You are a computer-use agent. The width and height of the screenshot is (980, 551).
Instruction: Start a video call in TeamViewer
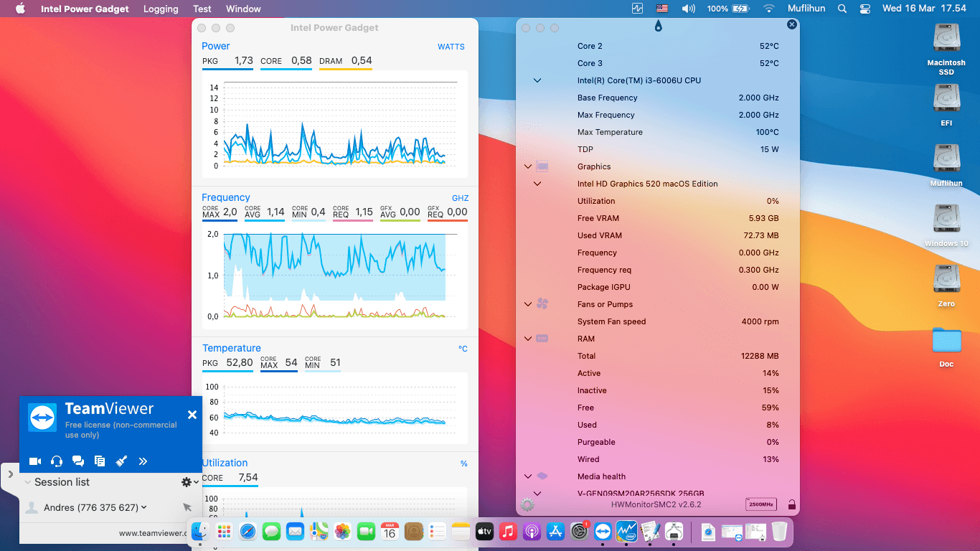(x=35, y=461)
